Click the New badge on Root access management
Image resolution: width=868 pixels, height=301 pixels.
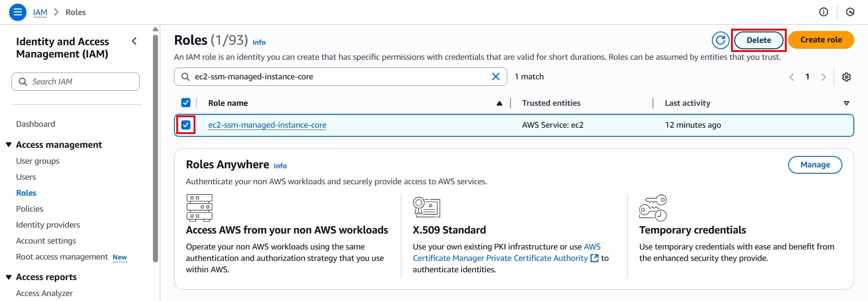[x=120, y=257]
